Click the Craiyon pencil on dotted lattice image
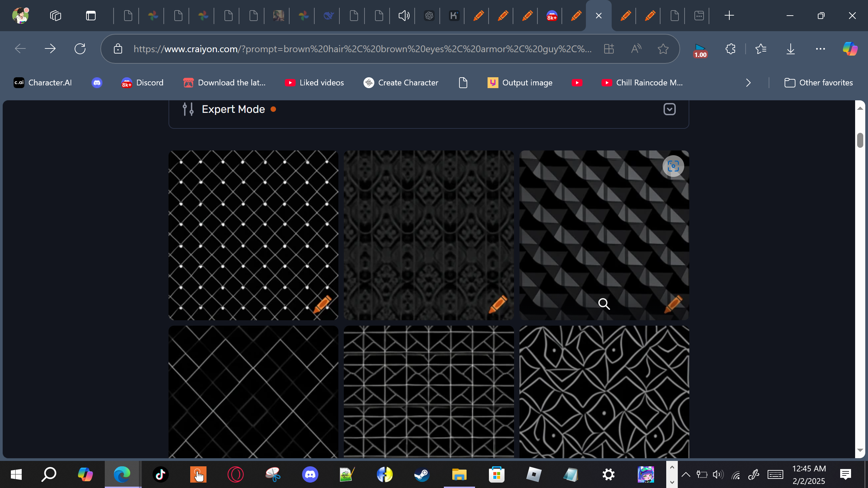 pos(322,304)
